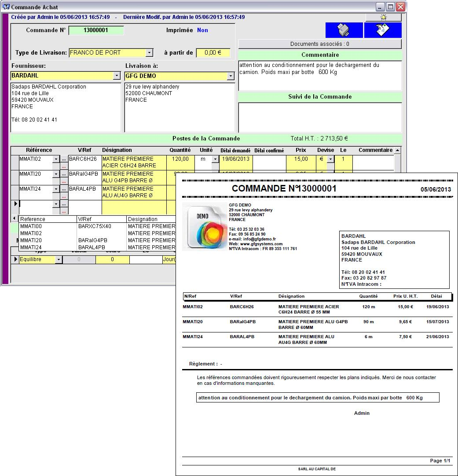Expand the empty new row reference dropdown

click(x=56, y=204)
